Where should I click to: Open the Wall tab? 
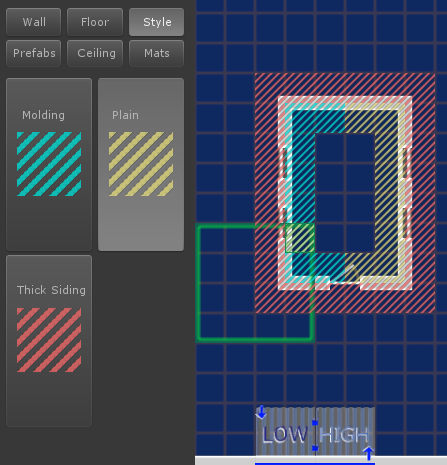tap(34, 22)
